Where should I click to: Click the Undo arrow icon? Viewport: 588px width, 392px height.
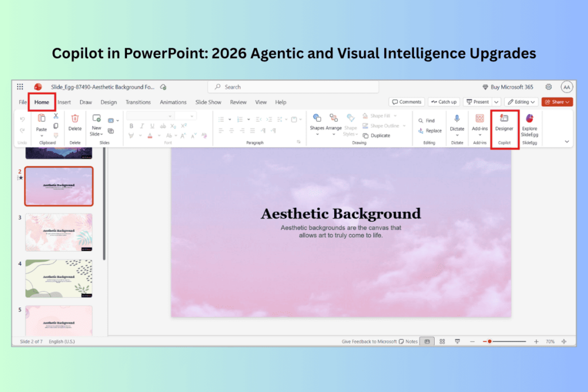pos(22,119)
